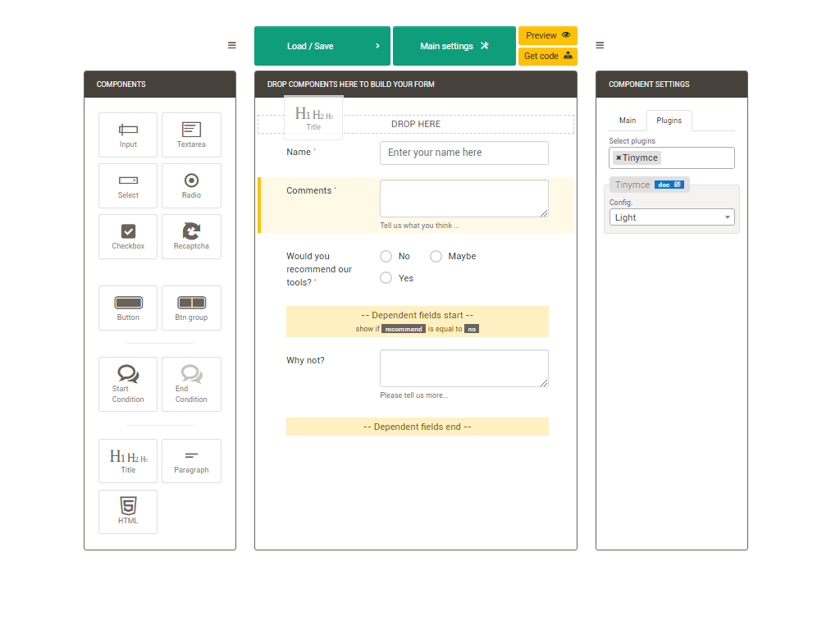Image resolution: width=840 pixels, height=630 pixels.
Task: Select the Recaptcha component icon
Action: [191, 236]
